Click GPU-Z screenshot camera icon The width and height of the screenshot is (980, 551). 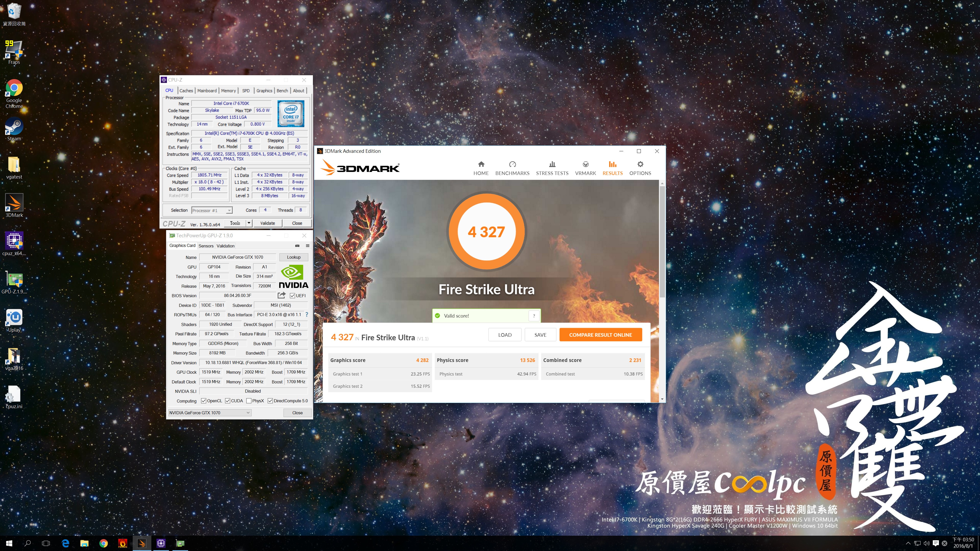pyautogui.click(x=297, y=246)
